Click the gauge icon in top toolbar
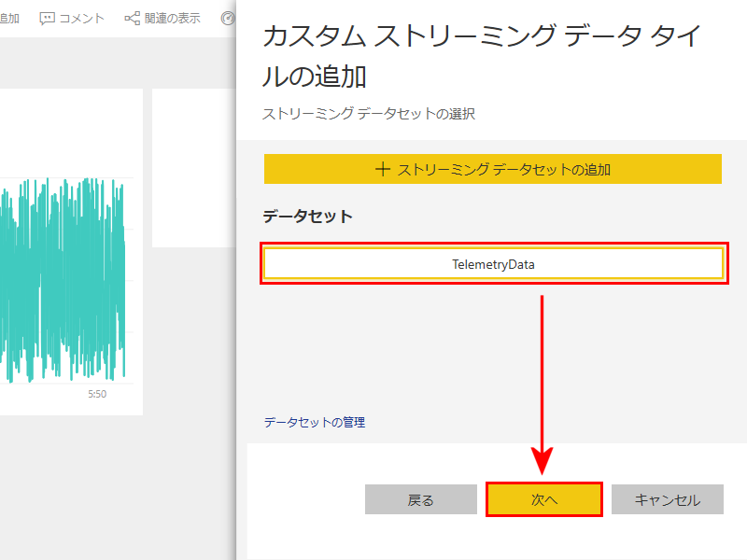The width and height of the screenshot is (747, 560). [x=229, y=18]
